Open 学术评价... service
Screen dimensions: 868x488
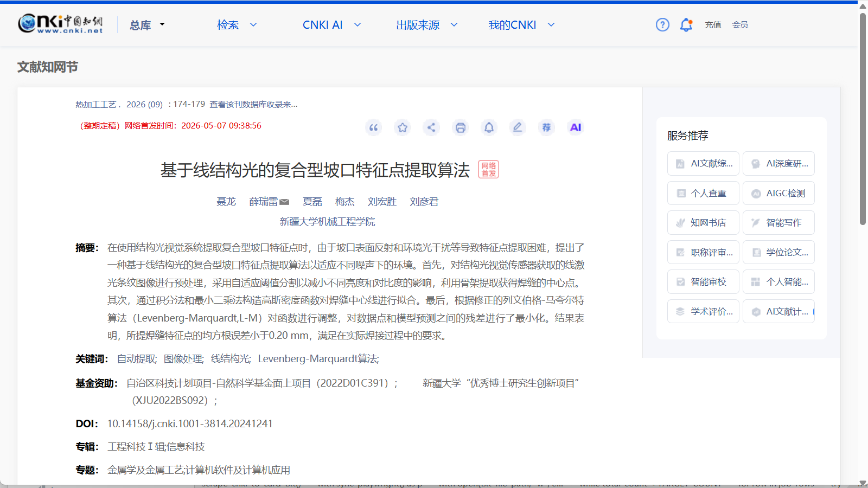[703, 311]
